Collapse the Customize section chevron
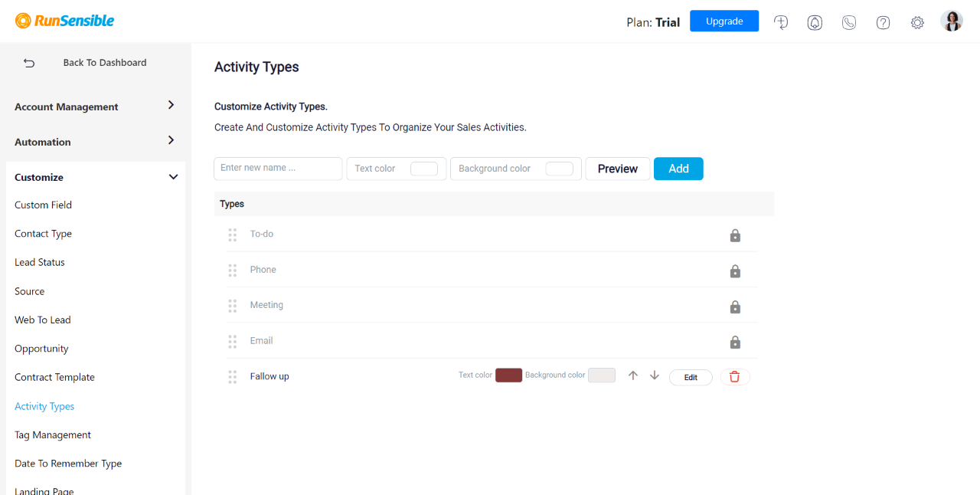 (x=173, y=177)
